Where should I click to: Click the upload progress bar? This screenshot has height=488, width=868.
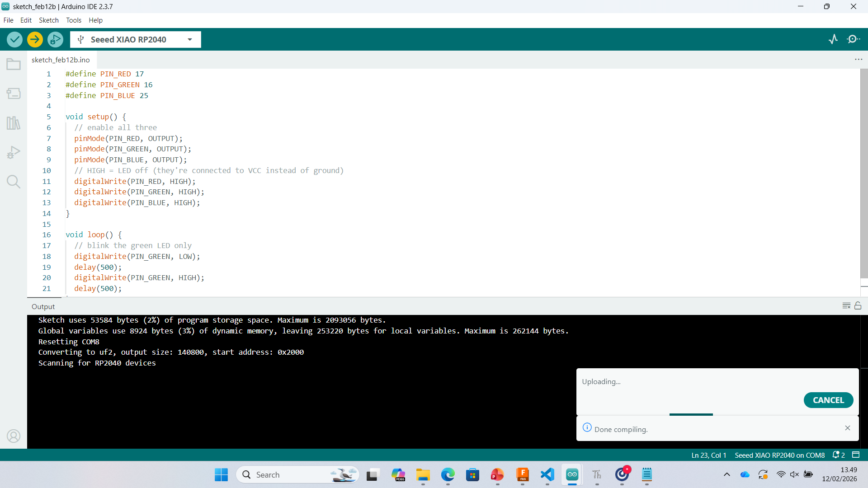691,414
